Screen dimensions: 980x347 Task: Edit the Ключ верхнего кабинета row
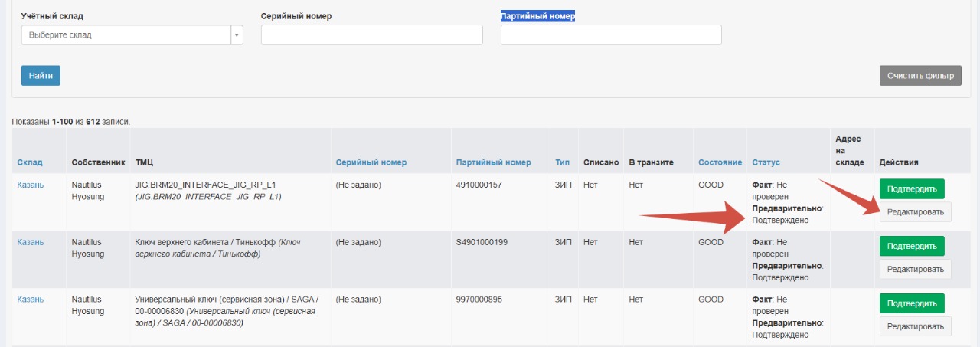[x=916, y=269]
